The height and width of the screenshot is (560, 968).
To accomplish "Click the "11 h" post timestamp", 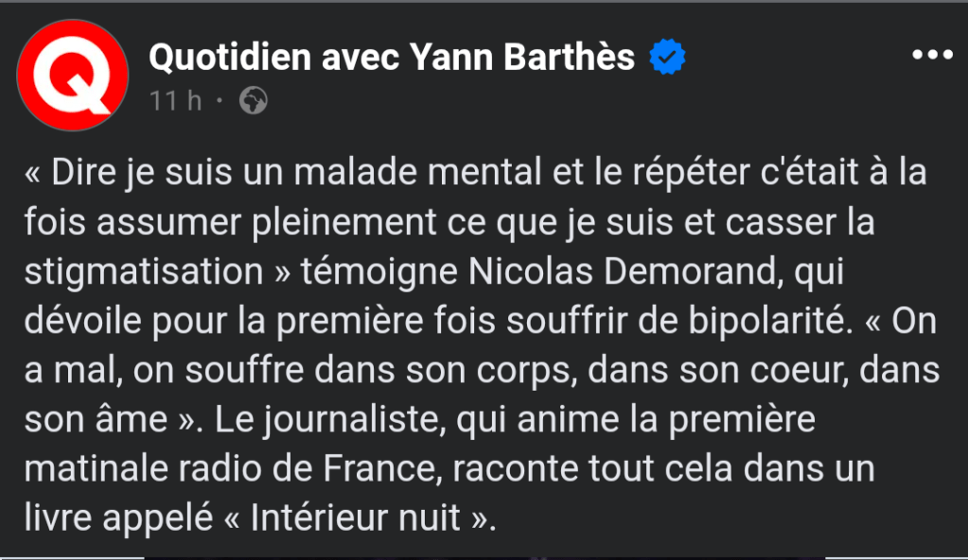I will pyautogui.click(x=175, y=100).
